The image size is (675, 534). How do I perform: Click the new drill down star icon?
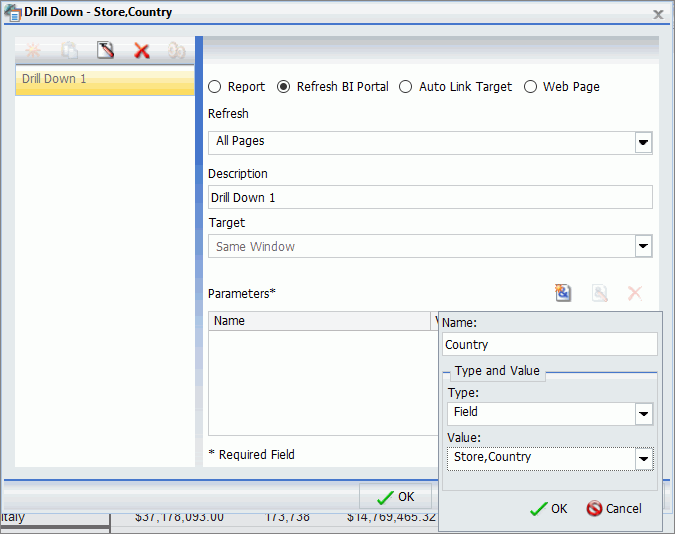coord(33,50)
